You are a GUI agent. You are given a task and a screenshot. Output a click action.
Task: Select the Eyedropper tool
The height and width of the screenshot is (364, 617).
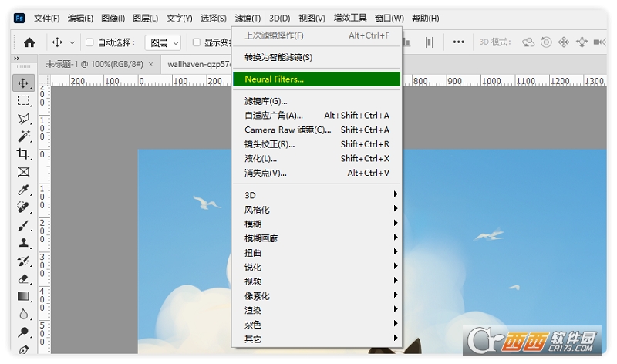pos(23,190)
